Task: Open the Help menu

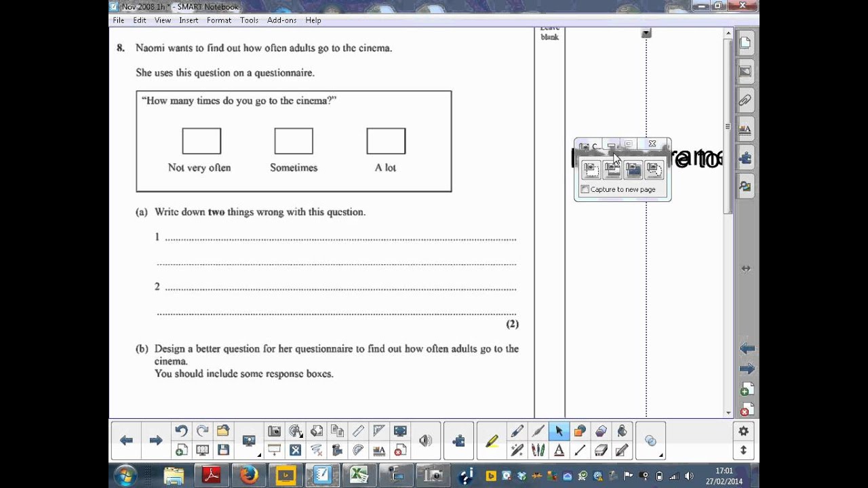Action: 313,20
